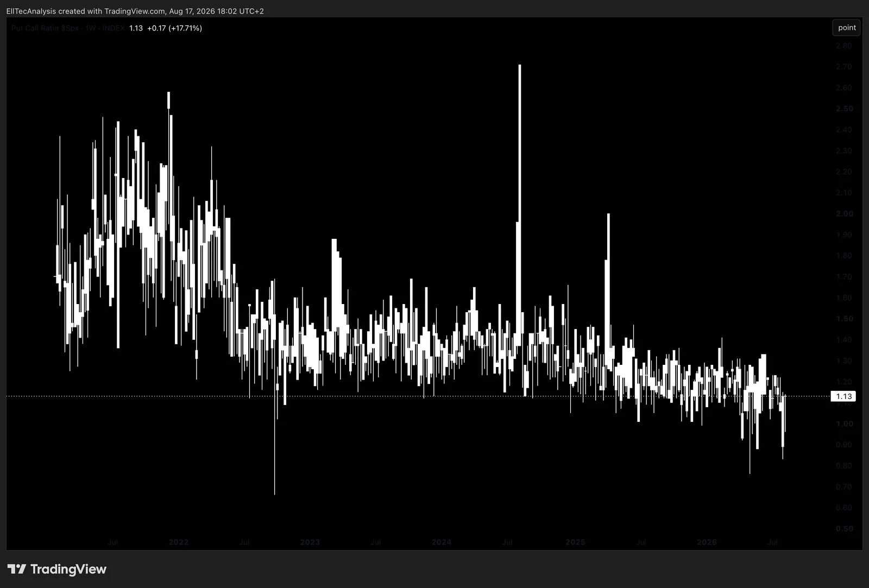The width and height of the screenshot is (869, 588).
Task: Select the caption "EllTecAnalysis created with TradingView.com"
Action: tap(86, 11)
